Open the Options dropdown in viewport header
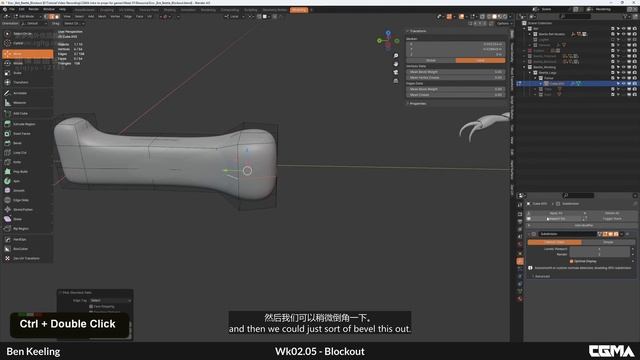The width and height of the screenshot is (640, 360). tap(504, 24)
